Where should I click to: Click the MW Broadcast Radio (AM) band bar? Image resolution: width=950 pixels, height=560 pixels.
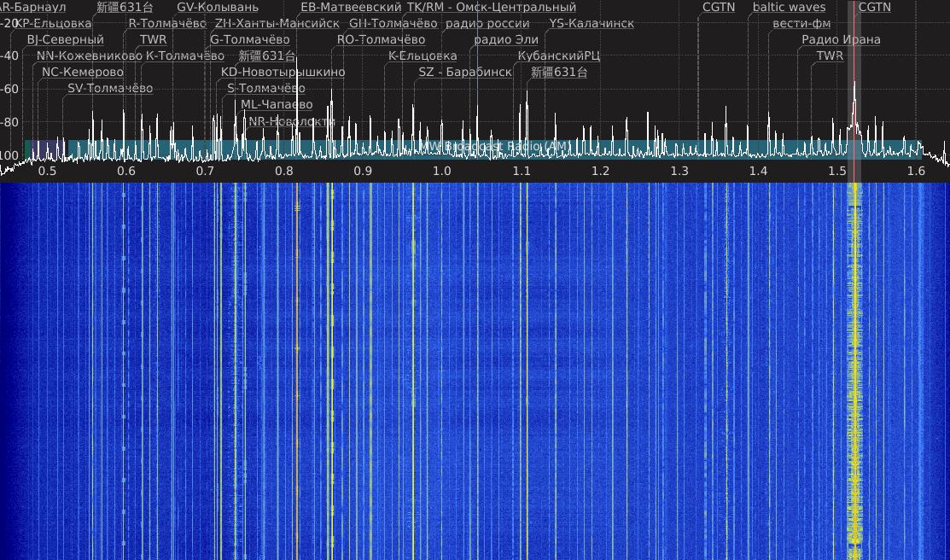click(x=495, y=148)
